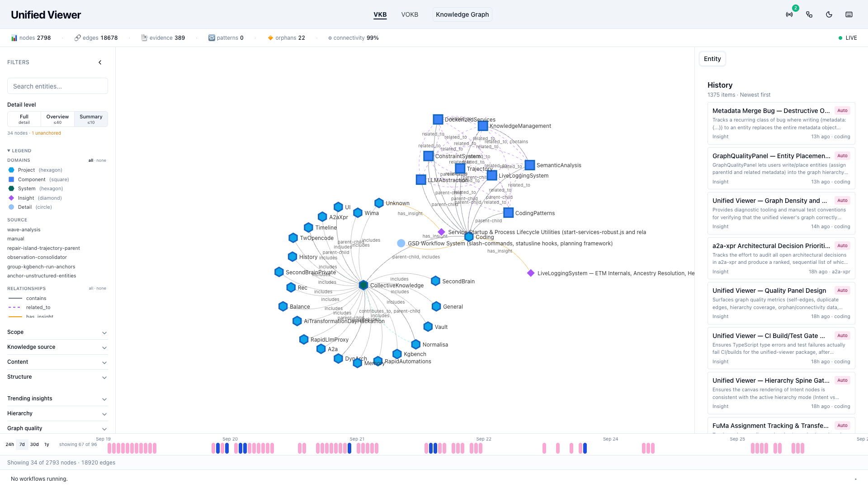Expand the Trending insights section

[57, 399]
